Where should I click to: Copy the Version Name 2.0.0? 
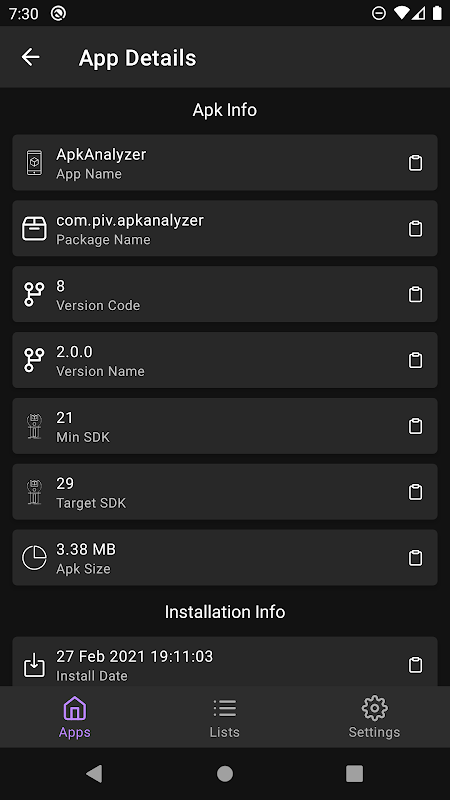point(415,360)
